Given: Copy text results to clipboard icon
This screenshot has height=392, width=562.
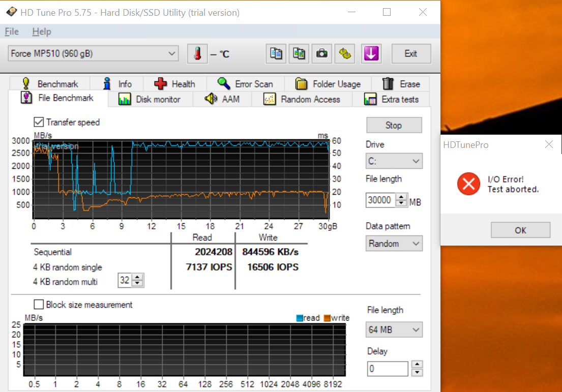Looking at the screenshot, I should point(276,54).
